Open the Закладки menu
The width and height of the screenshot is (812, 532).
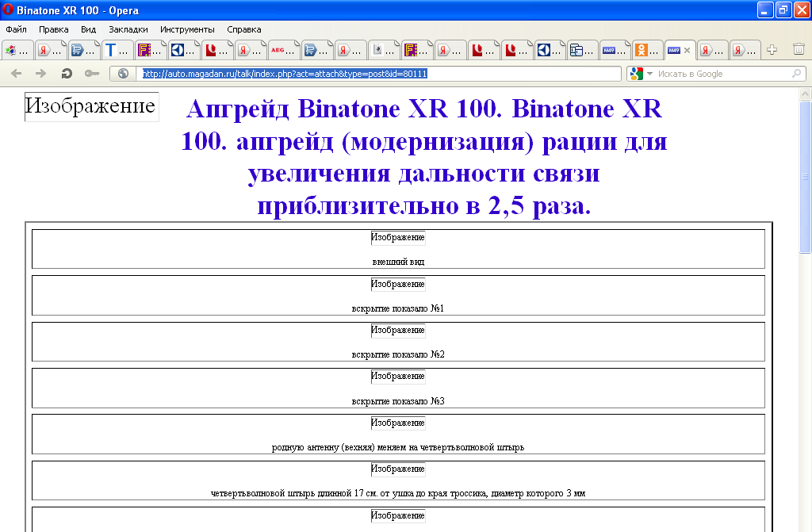[x=128, y=29]
